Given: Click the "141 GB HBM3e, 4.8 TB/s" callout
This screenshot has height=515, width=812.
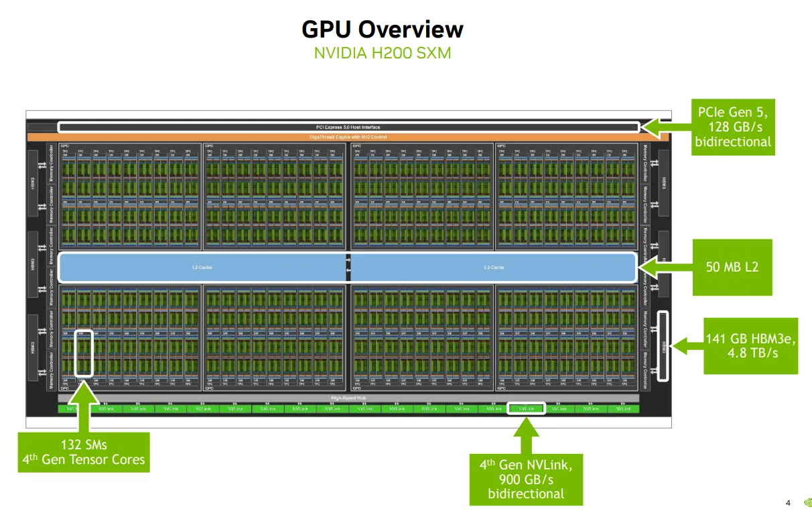Looking at the screenshot, I should pyautogui.click(x=750, y=345).
